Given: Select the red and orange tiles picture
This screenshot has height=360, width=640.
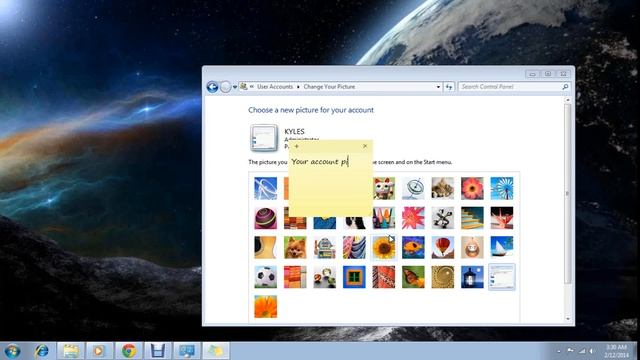Looking at the screenshot, I should 295,277.
